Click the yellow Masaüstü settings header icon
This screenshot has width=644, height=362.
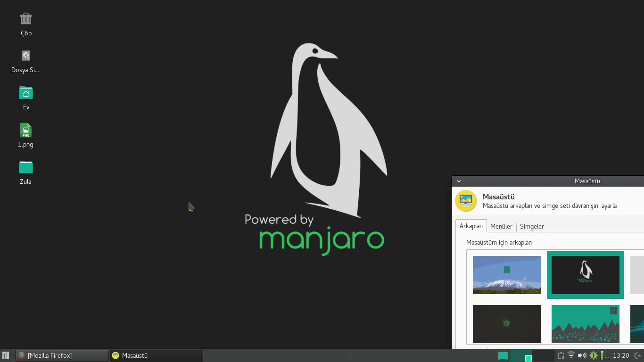click(466, 201)
